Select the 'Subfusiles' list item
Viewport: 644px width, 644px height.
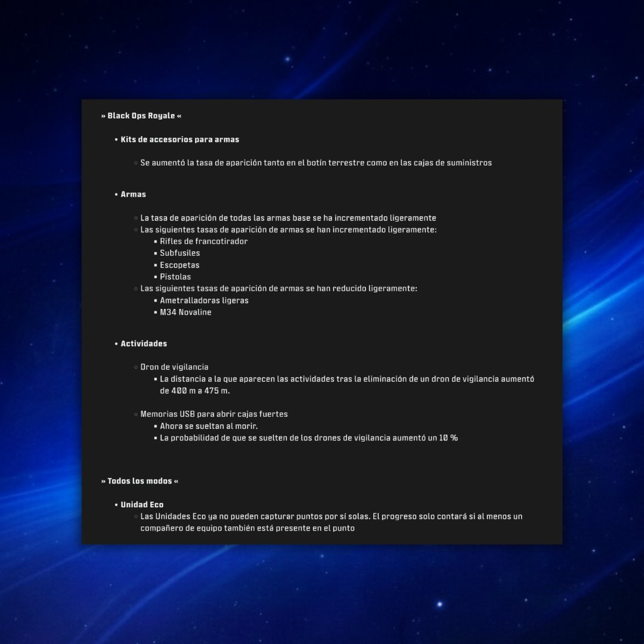click(x=180, y=253)
